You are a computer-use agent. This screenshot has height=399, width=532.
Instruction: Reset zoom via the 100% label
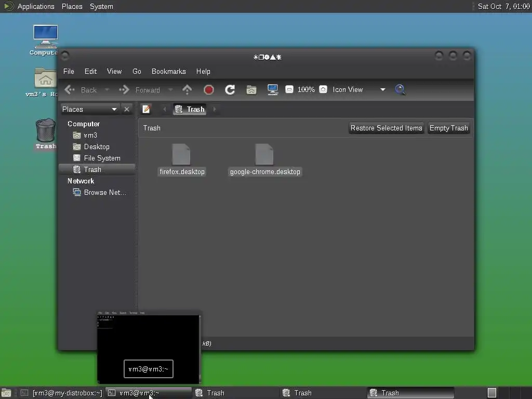pyautogui.click(x=306, y=89)
